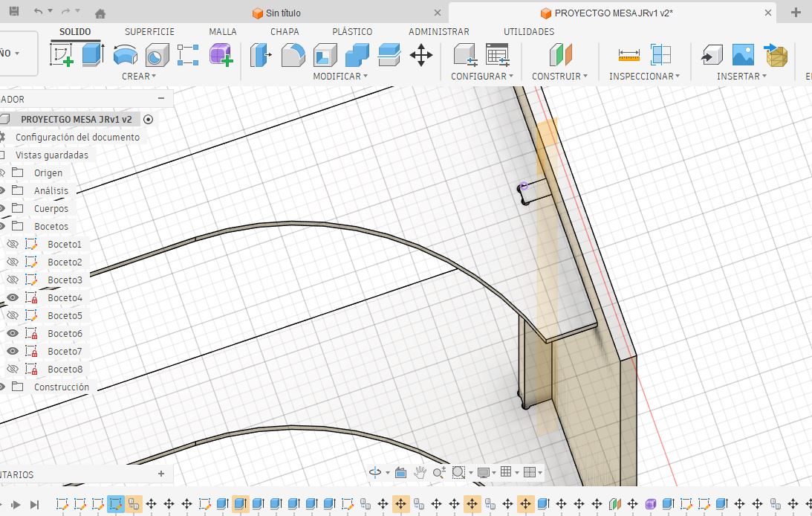Screen dimensions: 812x516
Task: Open Configuración del documento
Action: (x=77, y=137)
